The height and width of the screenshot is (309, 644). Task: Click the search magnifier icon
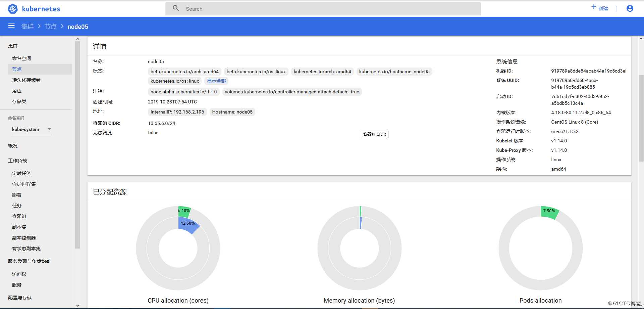click(x=176, y=8)
